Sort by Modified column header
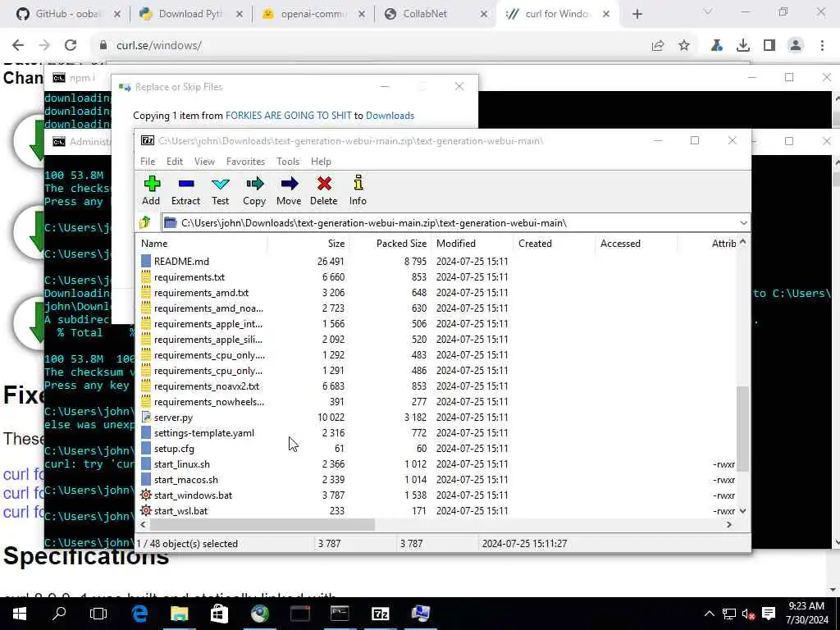This screenshot has width=840, height=630. [472, 243]
